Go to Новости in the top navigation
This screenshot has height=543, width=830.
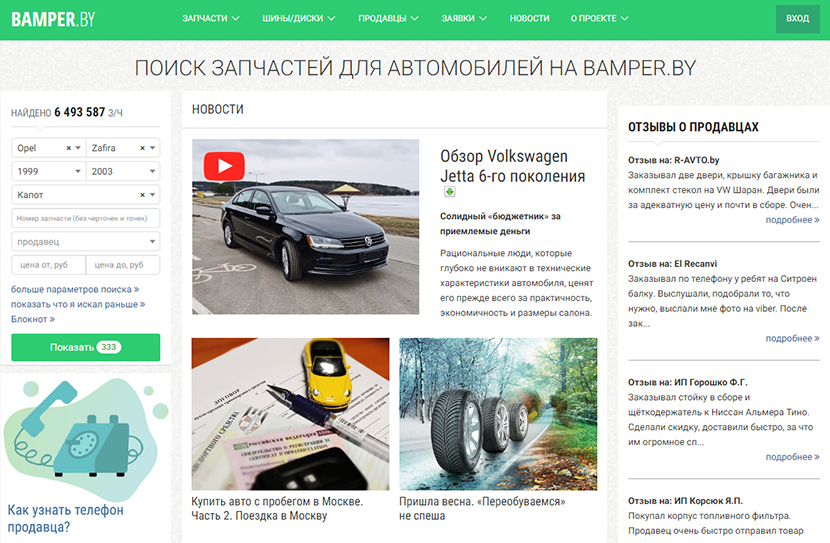(529, 19)
